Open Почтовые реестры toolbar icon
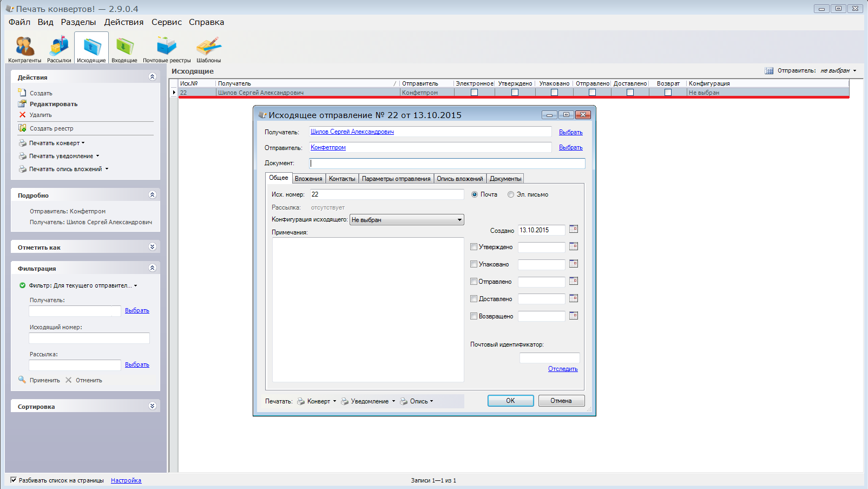The image size is (868, 489). [x=167, y=47]
